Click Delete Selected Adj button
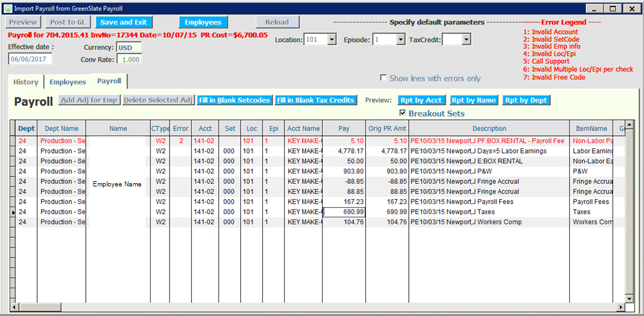 pos(158,100)
